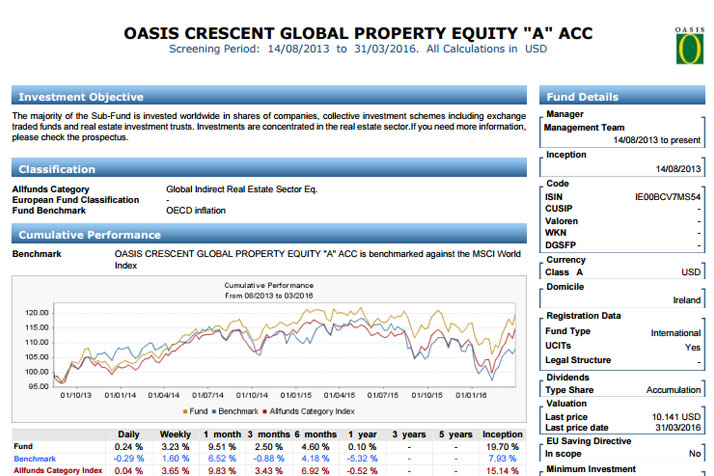Click the 95.00 y-axis label on the chart
The image size is (714, 476).
point(38,386)
